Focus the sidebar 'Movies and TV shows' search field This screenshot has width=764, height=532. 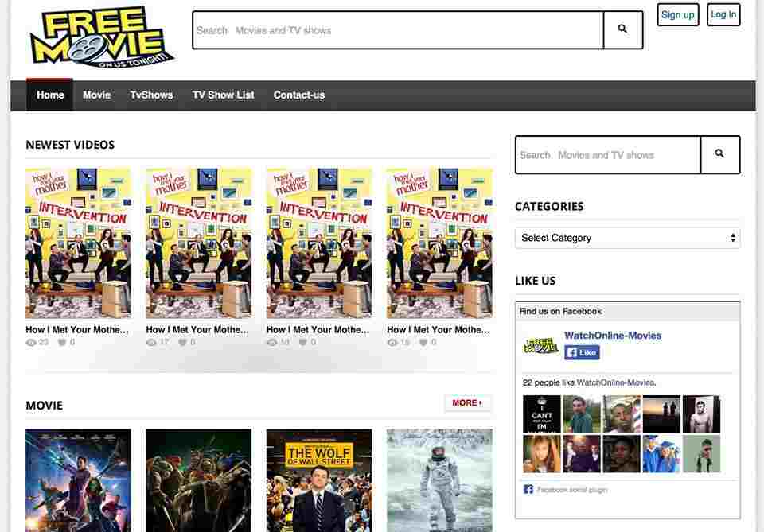click(608, 155)
